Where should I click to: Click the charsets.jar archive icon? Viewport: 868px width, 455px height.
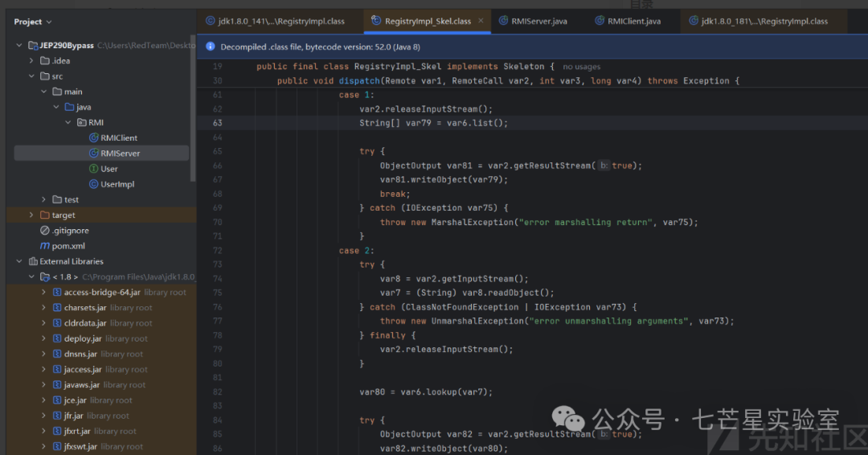[57, 308]
